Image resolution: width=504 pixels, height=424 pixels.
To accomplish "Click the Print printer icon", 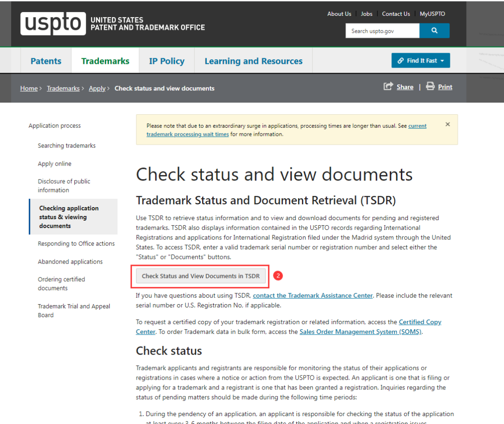I will point(430,86).
